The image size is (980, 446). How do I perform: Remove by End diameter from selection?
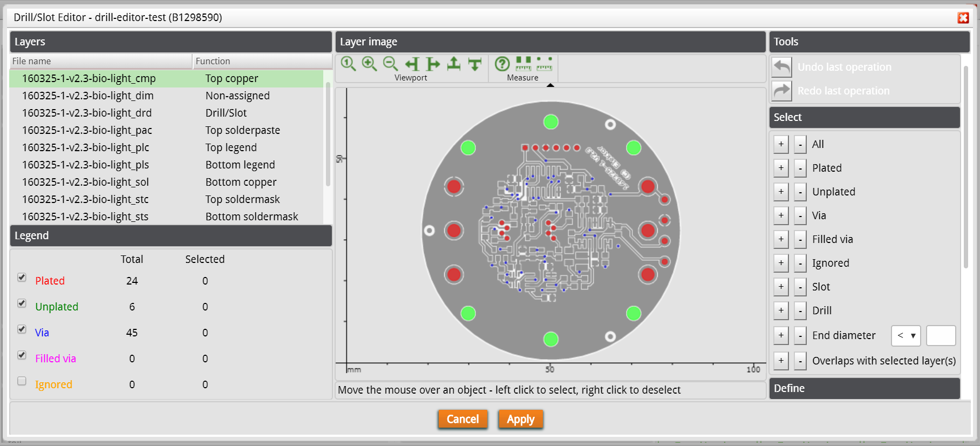coord(800,335)
